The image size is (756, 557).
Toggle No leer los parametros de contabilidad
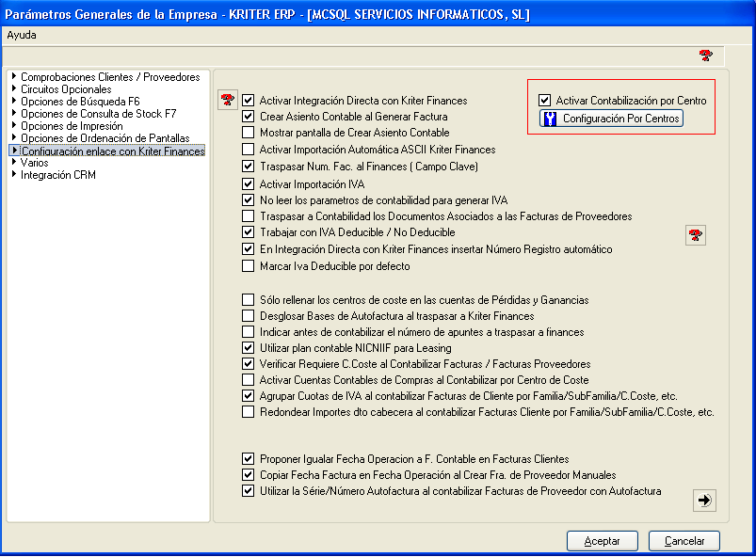click(248, 200)
